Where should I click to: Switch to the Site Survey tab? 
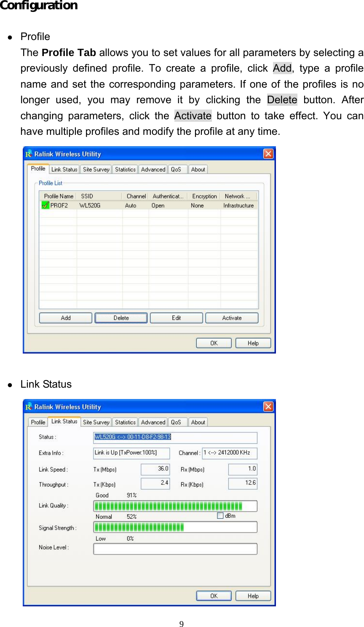[x=96, y=169]
